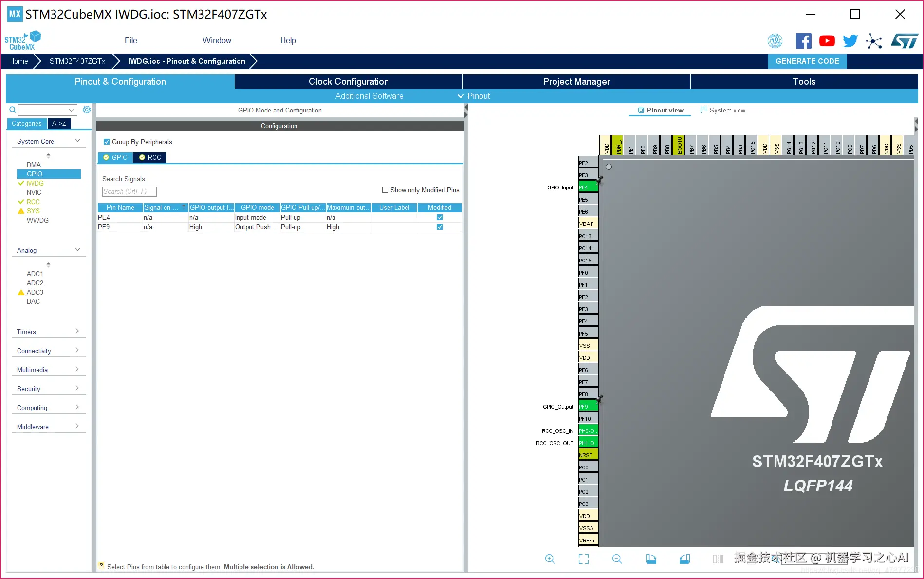Sort the table by the Pin Name header

click(120, 207)
